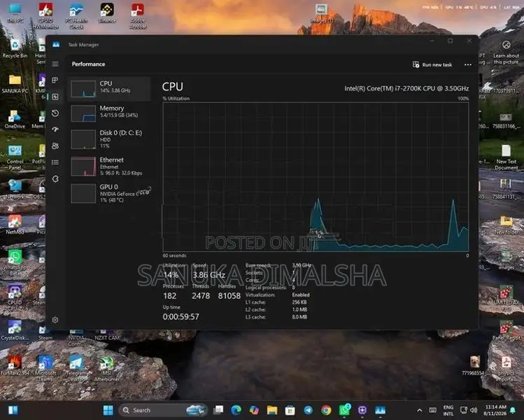Screen dimensions: 524x420
Task: Open NetMod desktop shortcut
Action: pyautogui.click(x=15, y=225)
